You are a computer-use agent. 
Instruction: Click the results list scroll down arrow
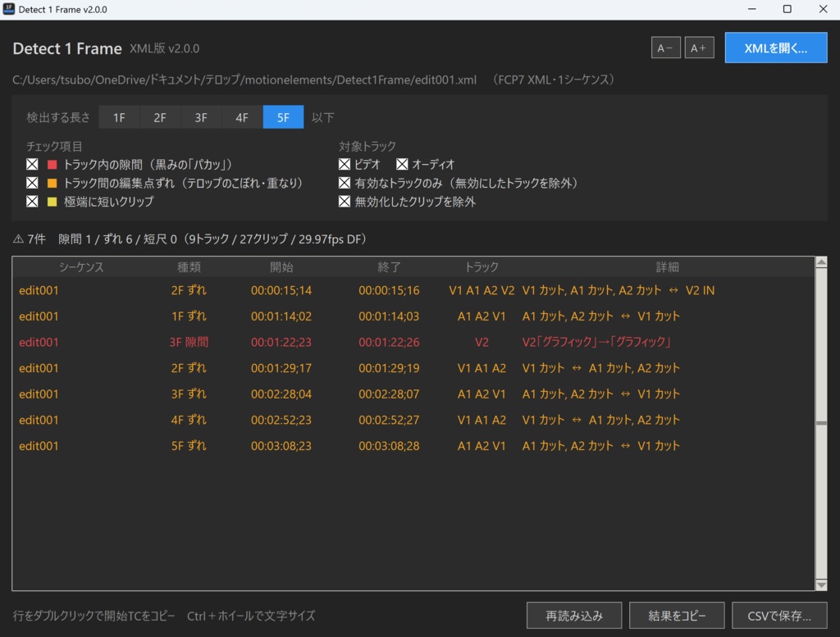pyautogui.click(x=821, y=585)
